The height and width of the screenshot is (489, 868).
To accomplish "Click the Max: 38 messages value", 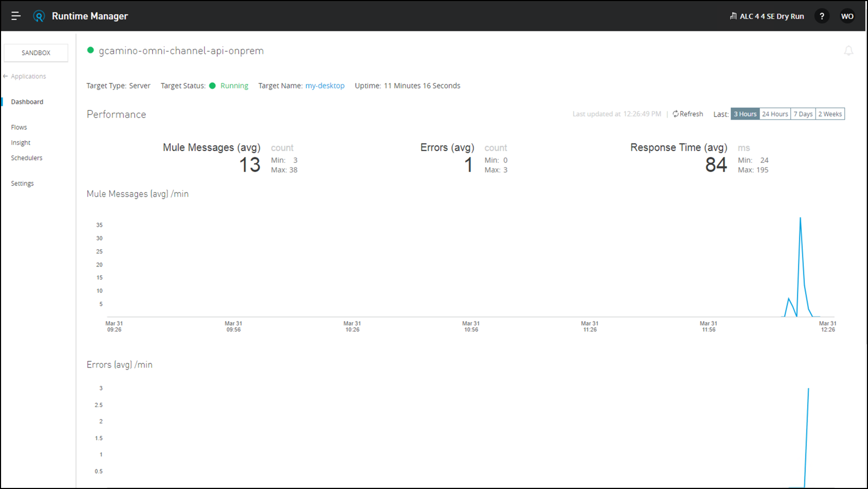I will [x=284, y=170].
